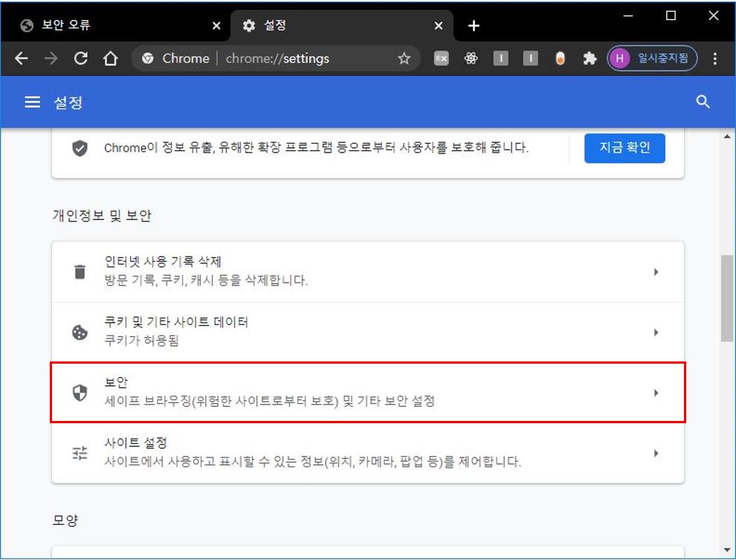The width and height of the screenshot is (736, 560).
Task: Reload the settings page
Action: pyautogui.click(x=81, y=59)
